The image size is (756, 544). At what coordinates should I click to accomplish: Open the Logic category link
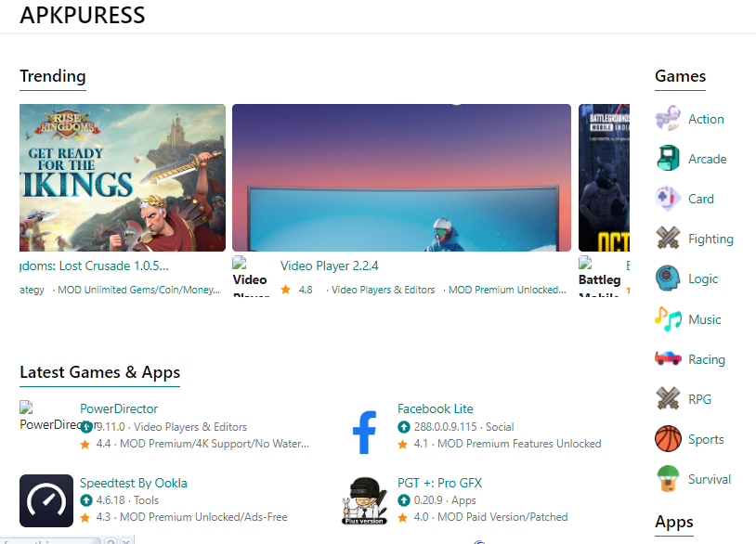(x=703, y=279)
